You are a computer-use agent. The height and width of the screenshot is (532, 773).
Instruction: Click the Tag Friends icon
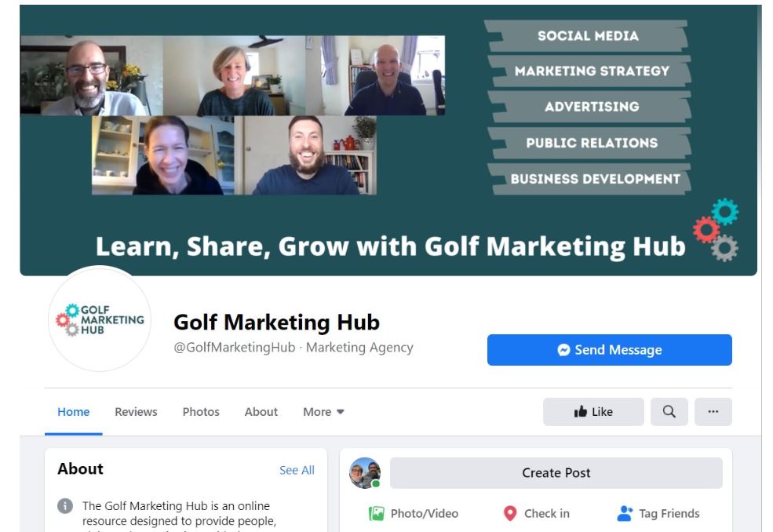625,514
